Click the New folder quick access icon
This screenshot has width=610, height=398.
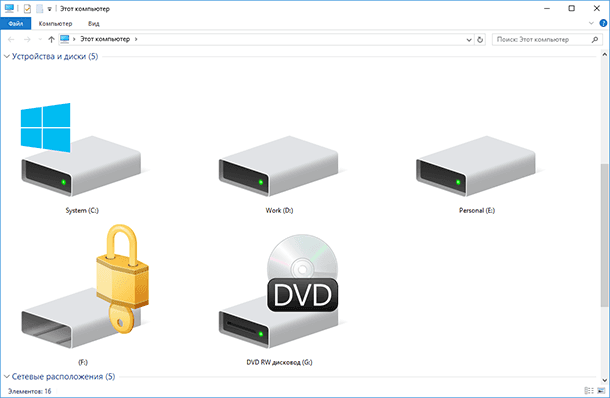point(39,9)
